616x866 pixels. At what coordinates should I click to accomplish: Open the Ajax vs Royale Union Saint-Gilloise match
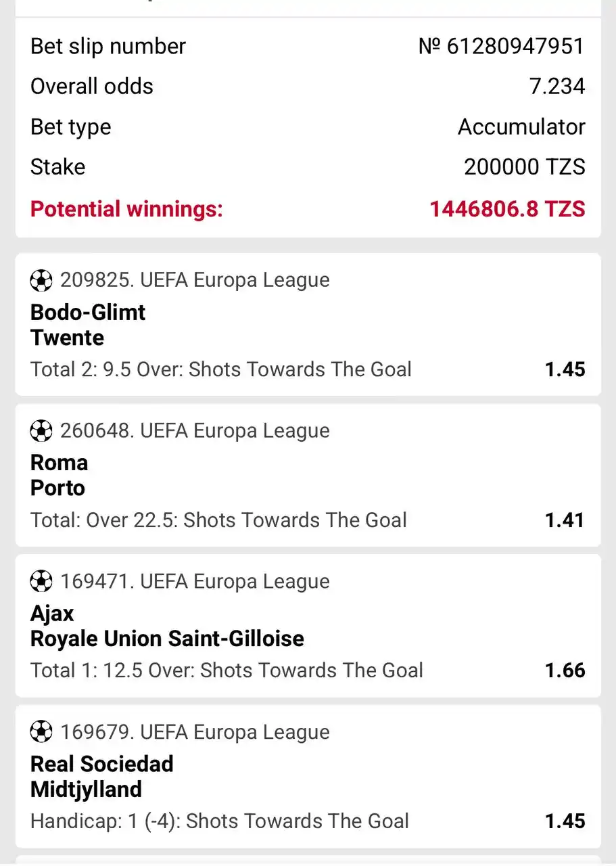(x=308, y=626)
